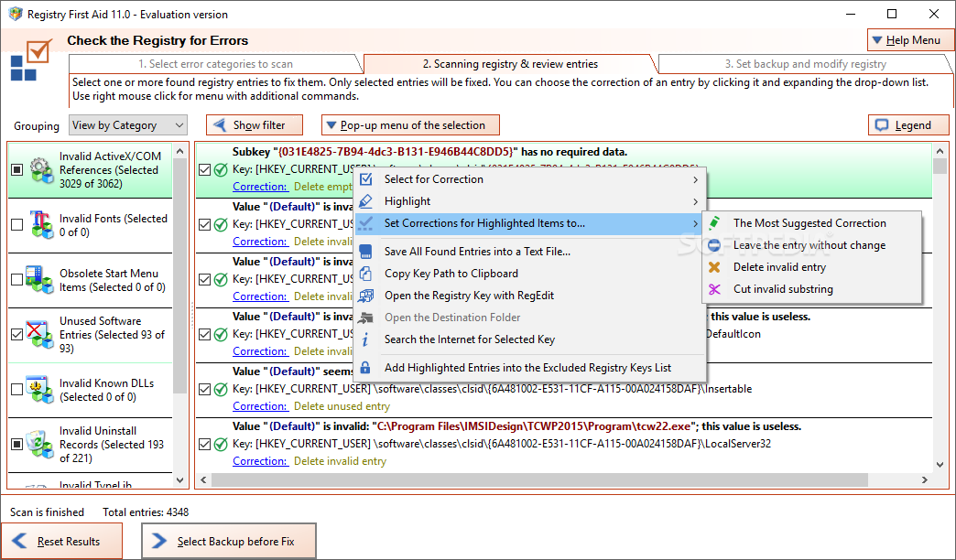The image size is (956, 560).
Task: Click the Save All Found Entries disk icon
Action: [x=365, y=251]
